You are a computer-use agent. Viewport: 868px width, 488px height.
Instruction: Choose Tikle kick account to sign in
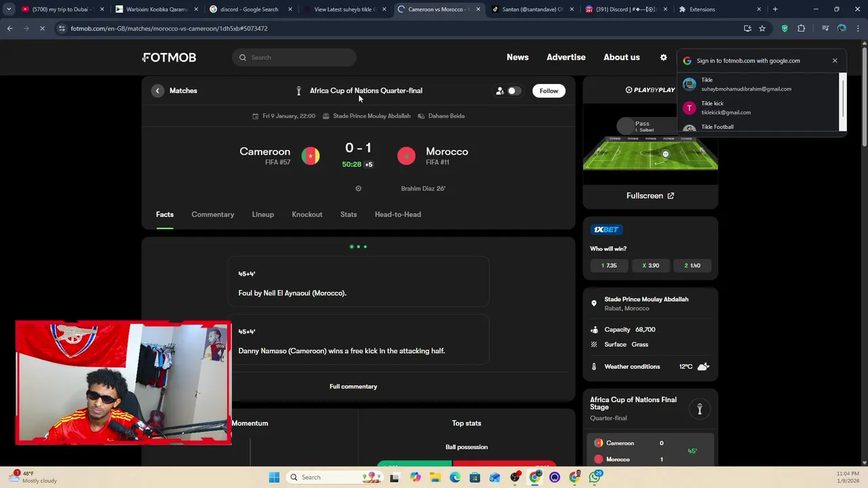pyautogui.click(x=758, y=108)
